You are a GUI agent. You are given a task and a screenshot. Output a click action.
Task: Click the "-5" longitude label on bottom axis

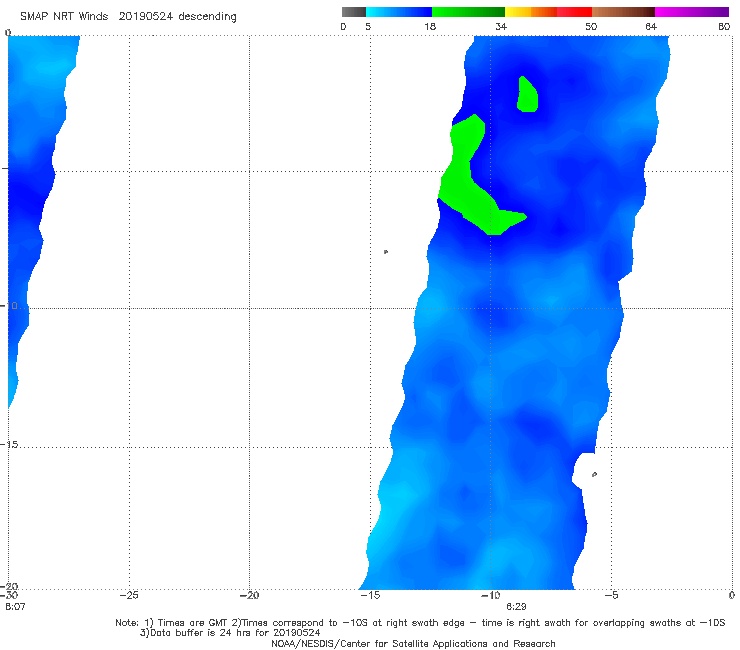(x=611, y=595)
